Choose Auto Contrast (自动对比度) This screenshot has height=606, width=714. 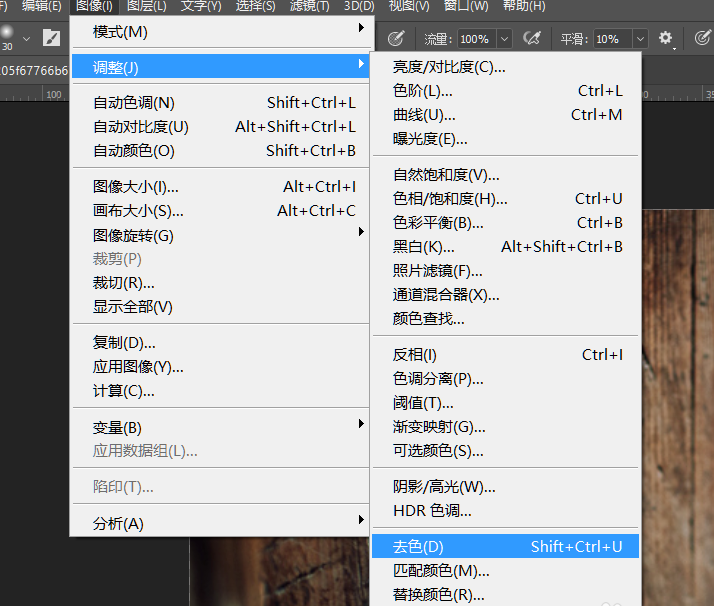point(221,127)
